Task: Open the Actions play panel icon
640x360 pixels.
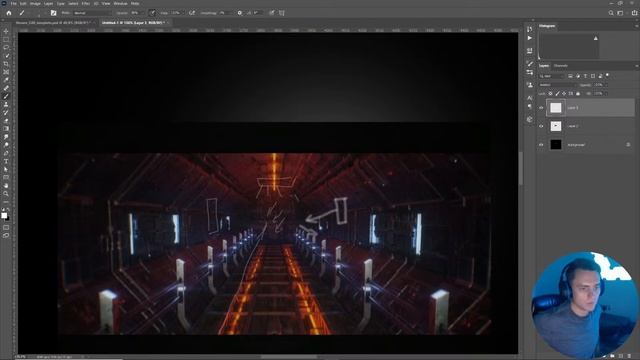Action: coord(529,38)
